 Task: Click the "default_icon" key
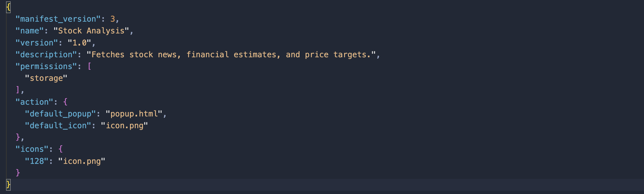click(58, 125)
